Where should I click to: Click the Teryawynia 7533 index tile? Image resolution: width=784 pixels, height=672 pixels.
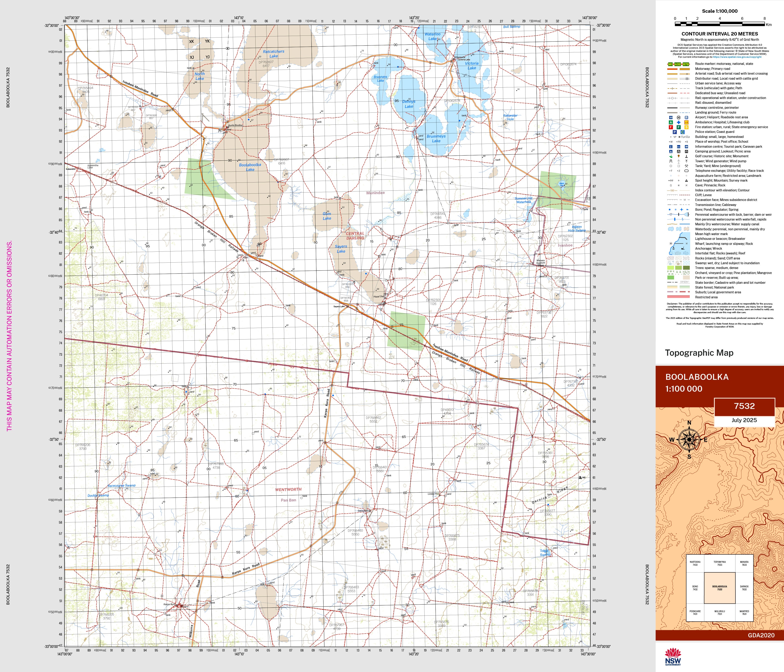click(719, 563)
